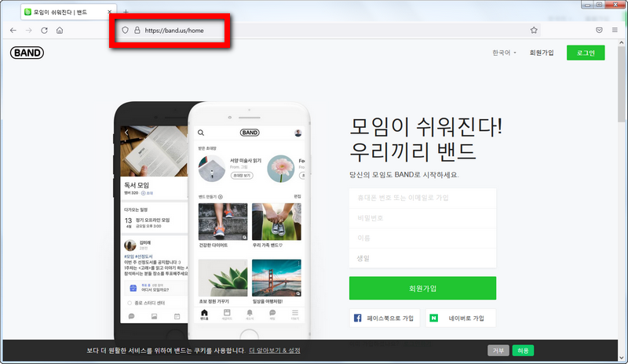Click the home icon in phone mockup
This screenshot has height=364, width=628.
(x=204, y=315)
